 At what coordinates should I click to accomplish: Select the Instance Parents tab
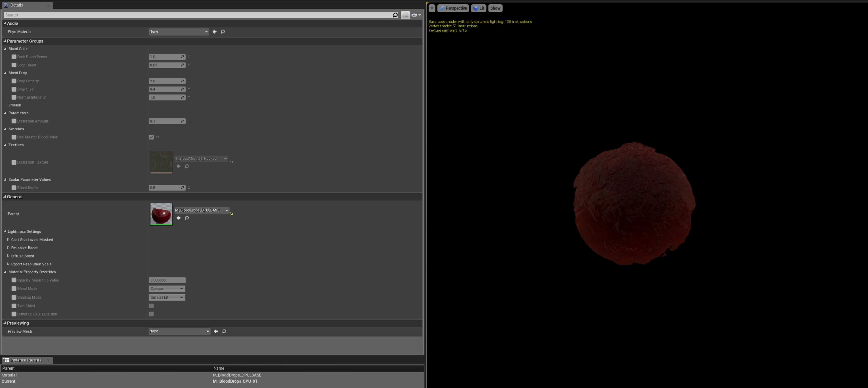26,360
